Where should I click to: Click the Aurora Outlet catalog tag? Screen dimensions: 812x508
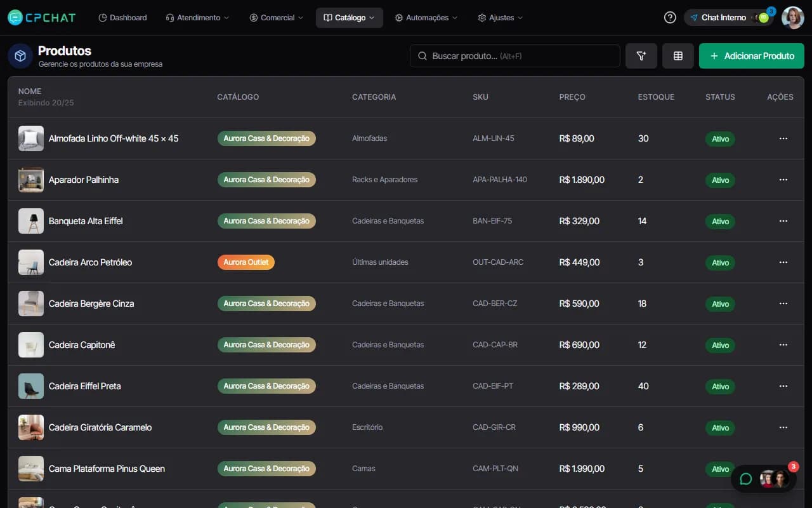[246, 262]
